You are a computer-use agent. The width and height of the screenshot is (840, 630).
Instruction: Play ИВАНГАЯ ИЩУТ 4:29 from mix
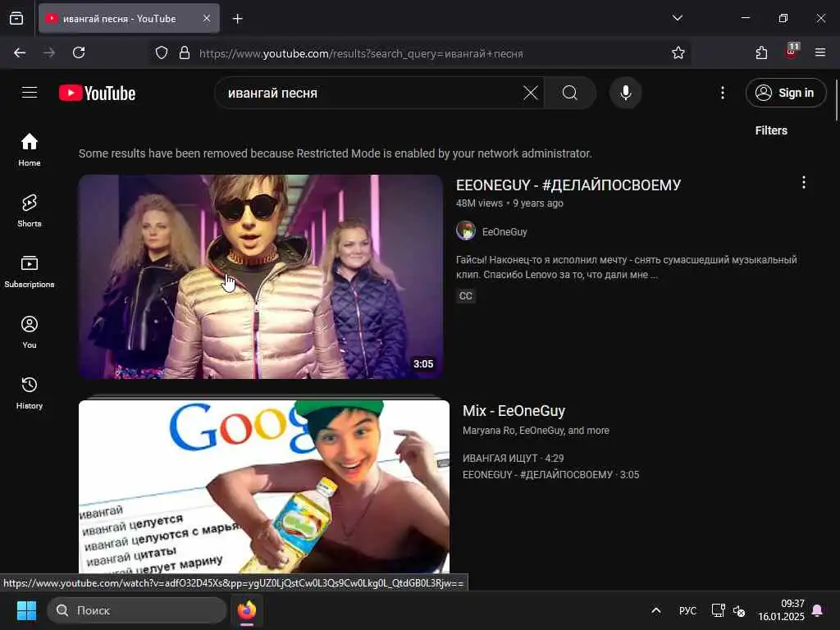513,458
